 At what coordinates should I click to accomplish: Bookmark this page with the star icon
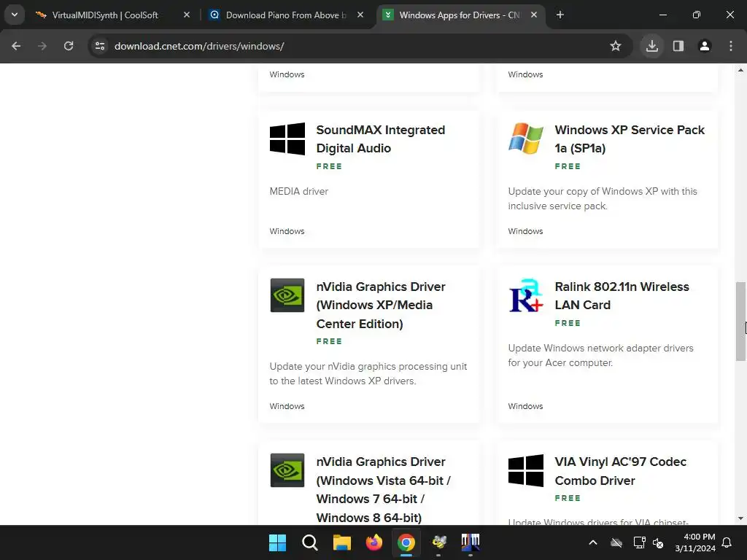click(x=616, y=46)
